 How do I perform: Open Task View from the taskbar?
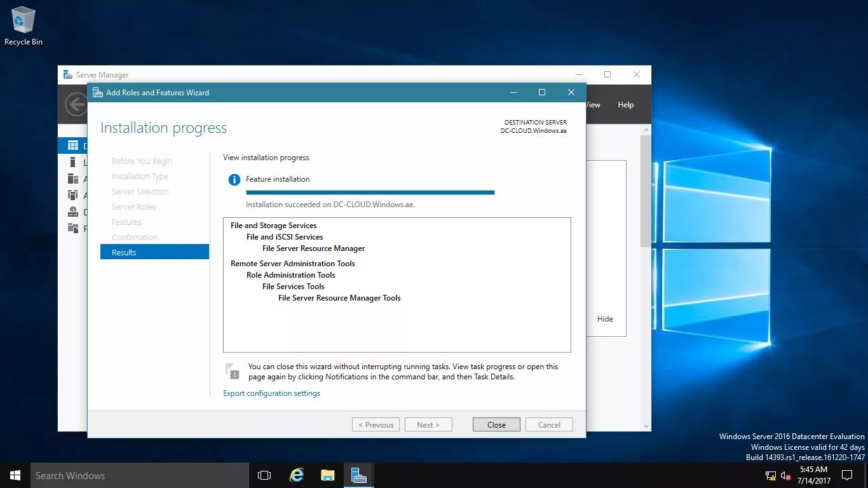tap(264, 475)
